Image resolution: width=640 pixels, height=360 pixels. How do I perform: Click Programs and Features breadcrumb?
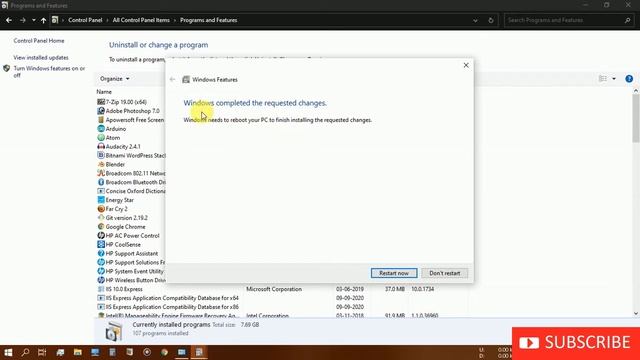[209, 20]
